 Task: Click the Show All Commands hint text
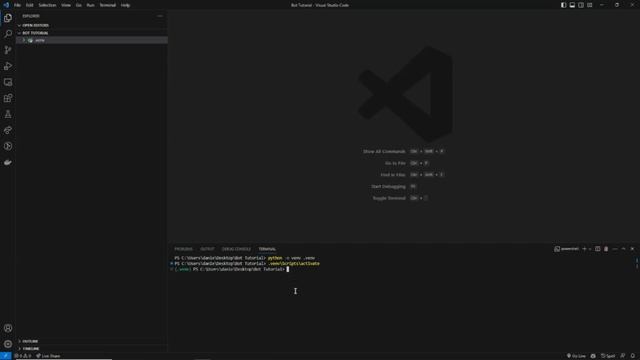pos(384,151)
